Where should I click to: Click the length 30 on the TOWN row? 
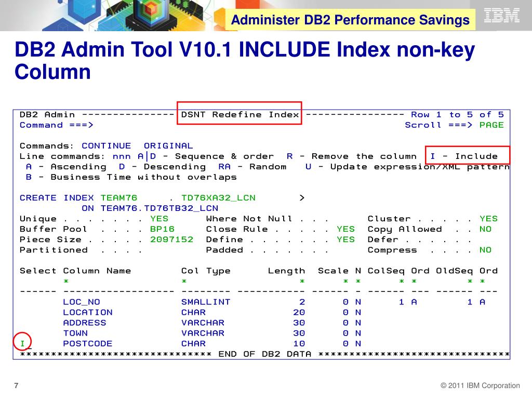(x=299, y=333)
